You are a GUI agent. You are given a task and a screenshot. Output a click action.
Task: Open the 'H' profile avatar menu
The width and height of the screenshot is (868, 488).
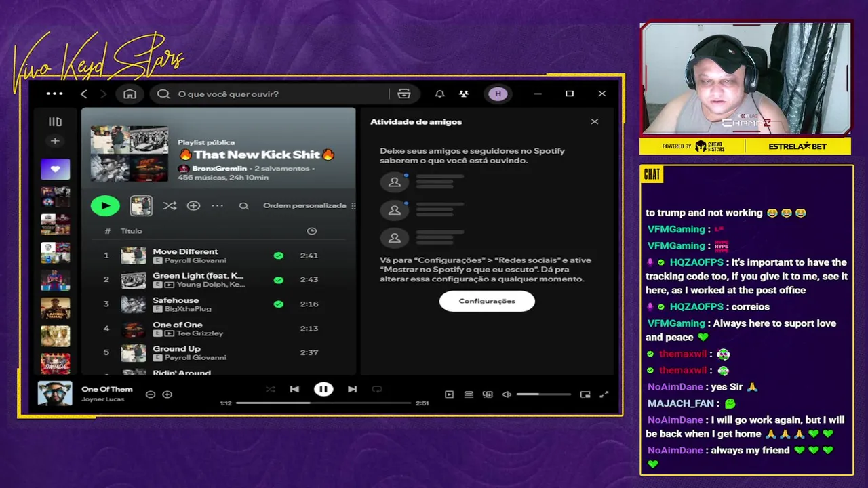point(498,94)
